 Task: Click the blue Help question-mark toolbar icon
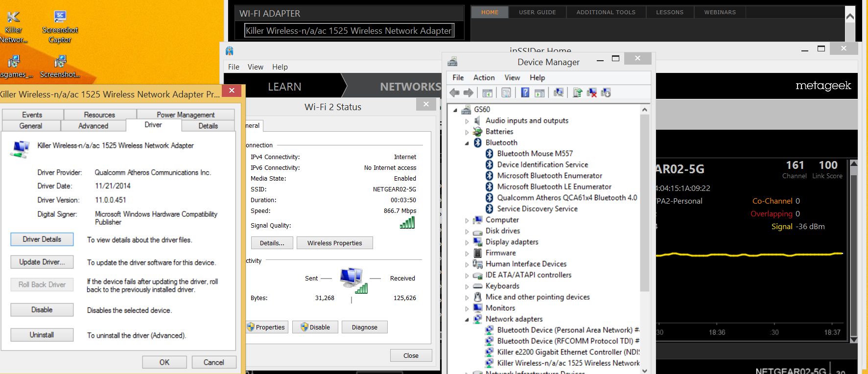[525, 93]
